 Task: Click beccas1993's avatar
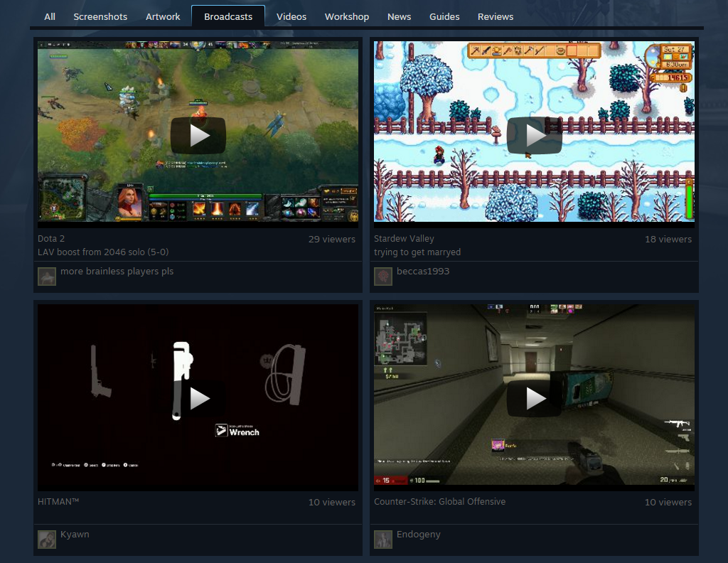pos(383,276)
